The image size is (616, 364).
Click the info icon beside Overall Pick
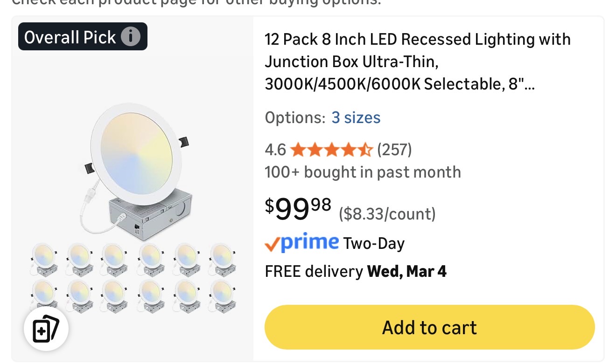coord(131,36)
